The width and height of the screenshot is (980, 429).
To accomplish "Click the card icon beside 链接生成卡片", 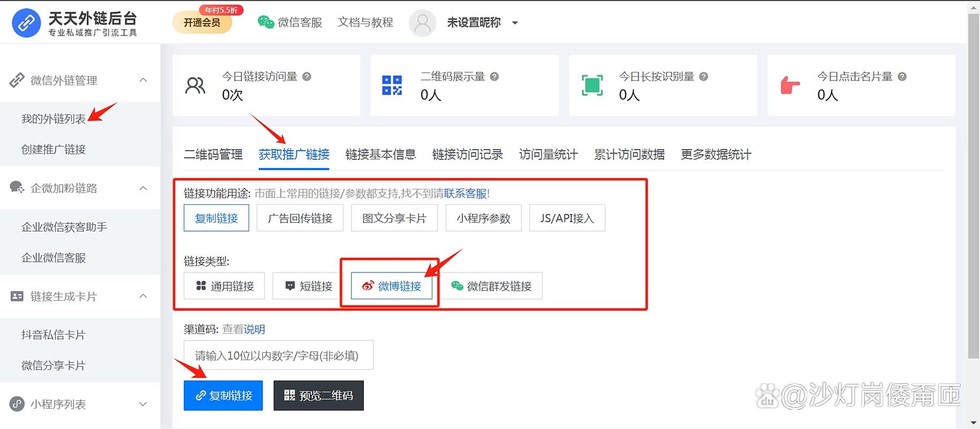I will (17, 296).
